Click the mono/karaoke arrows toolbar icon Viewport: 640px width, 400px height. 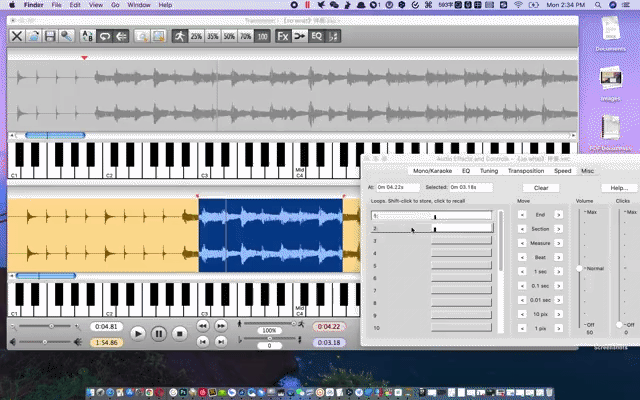click(300, 36)
